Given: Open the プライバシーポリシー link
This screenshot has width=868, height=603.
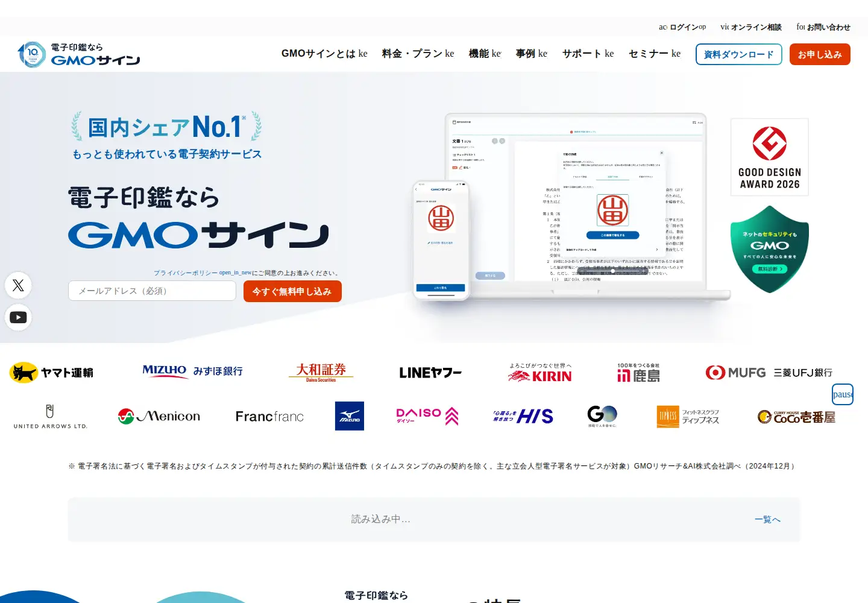Looking at the screenshot, I should (203, 273).
